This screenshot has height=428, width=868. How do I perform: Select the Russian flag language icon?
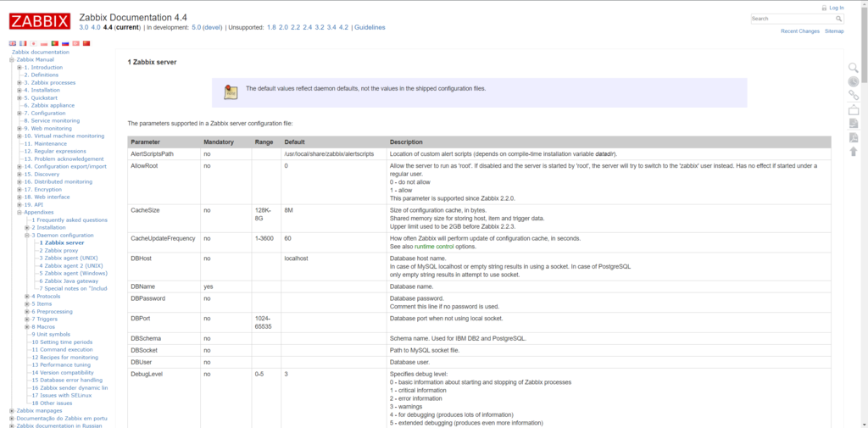(x=65, y=43)
